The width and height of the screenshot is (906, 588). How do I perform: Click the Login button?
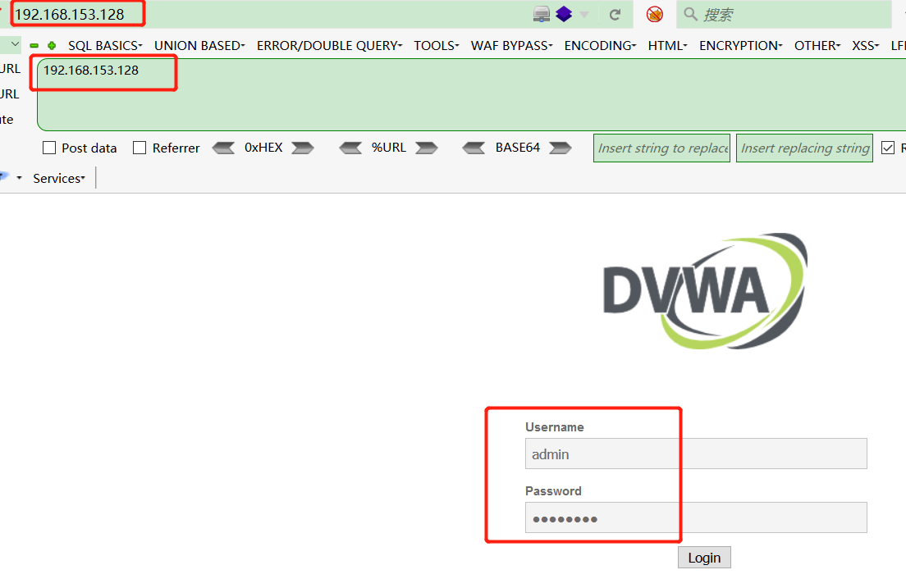click(x=704, y=558)
